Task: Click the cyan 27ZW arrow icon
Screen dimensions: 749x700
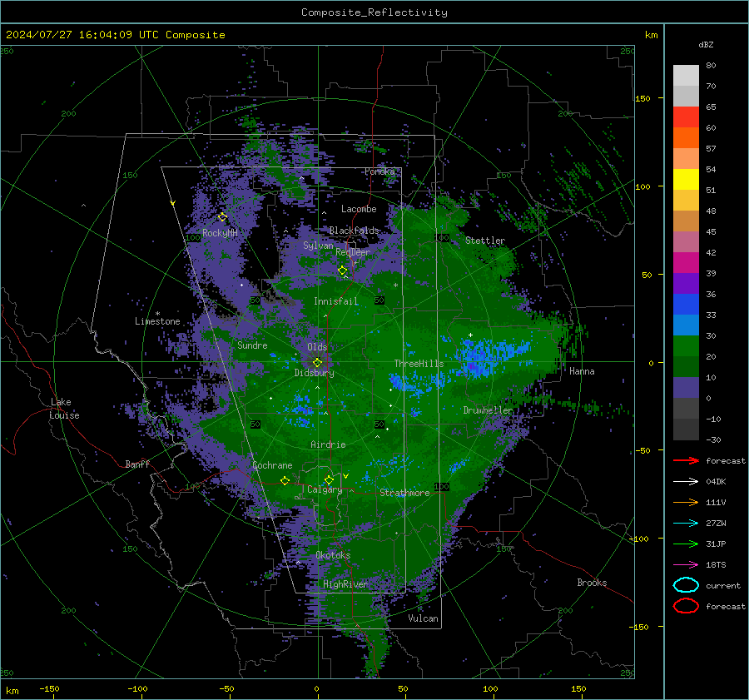Action: tap(686, 524)
